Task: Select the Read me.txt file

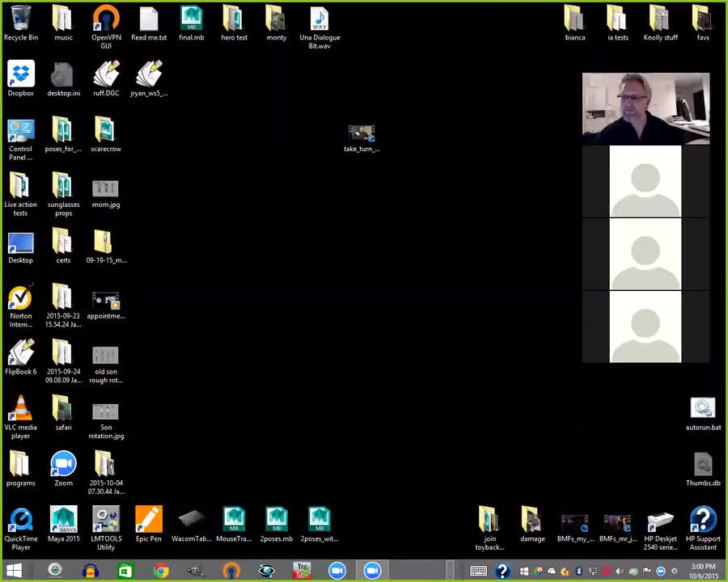Action: pyautogui.click(x=149, y=23)
